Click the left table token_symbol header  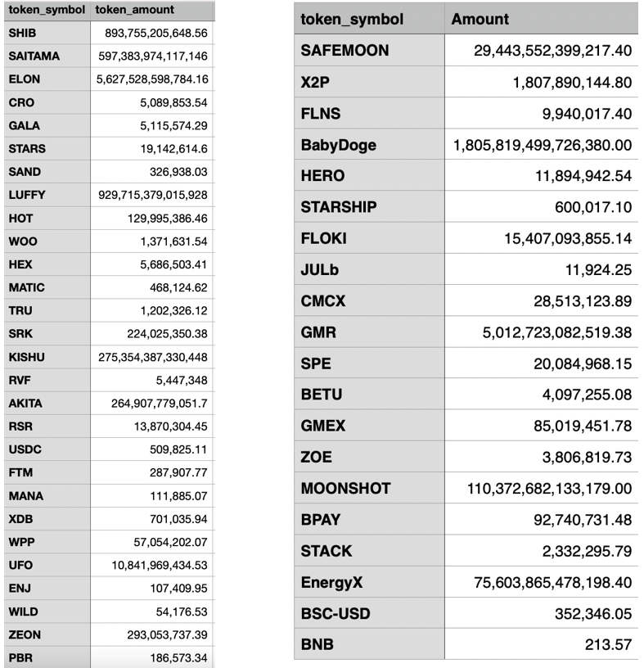coord(47,10)
